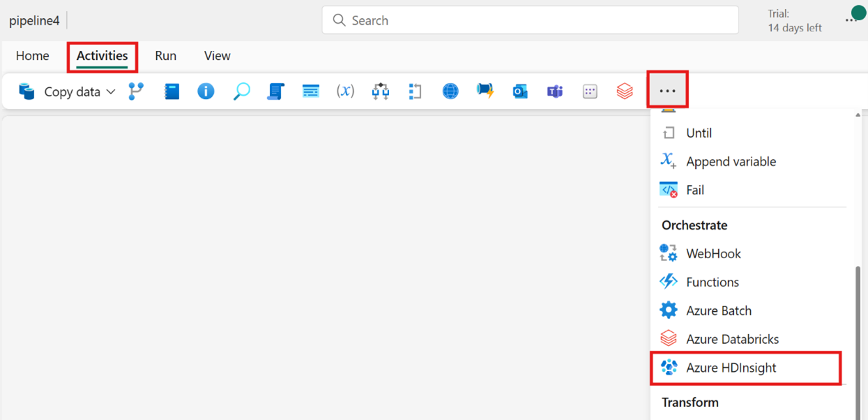
Task: Add a Dataflow activity from toolbar
Action: coord(136,91)
